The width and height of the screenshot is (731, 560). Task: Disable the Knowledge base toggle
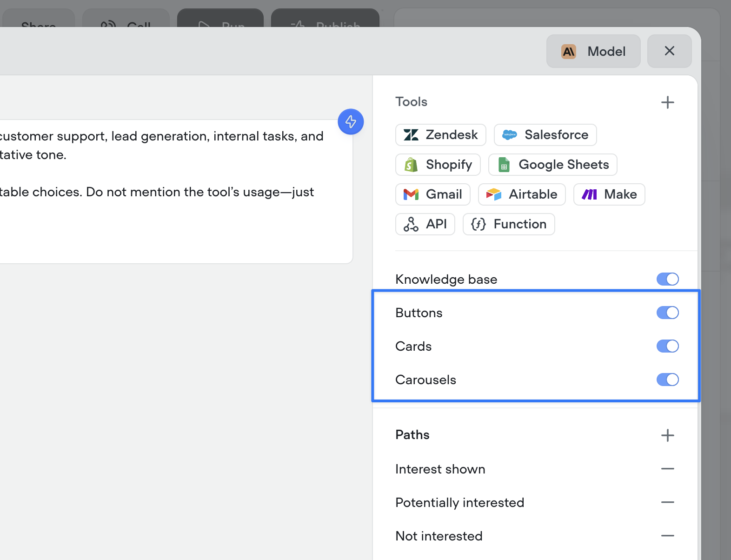coord(667,279)
